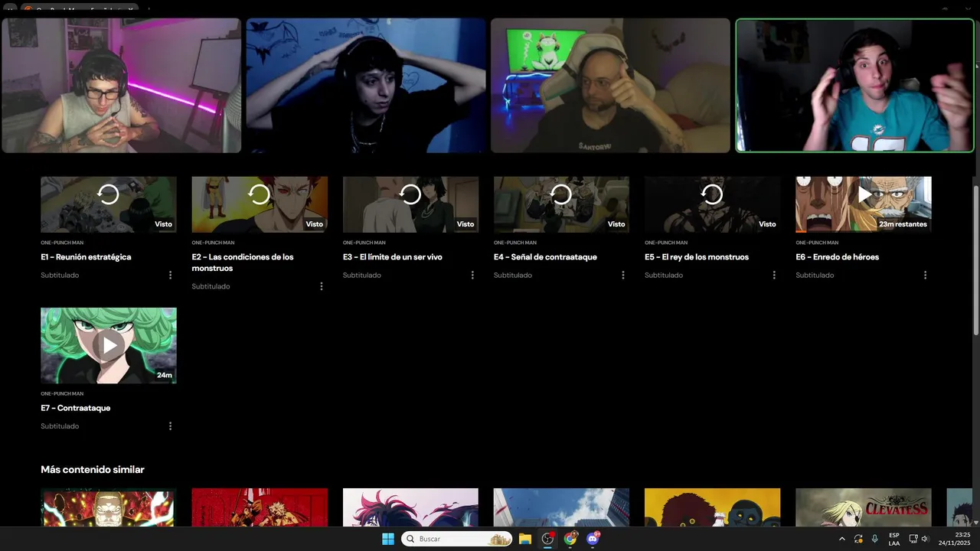The width and height of the screenshot is (980, 551).
Task: Open the yellow similar-content thumbnail
Action: [x=712, y=507]
